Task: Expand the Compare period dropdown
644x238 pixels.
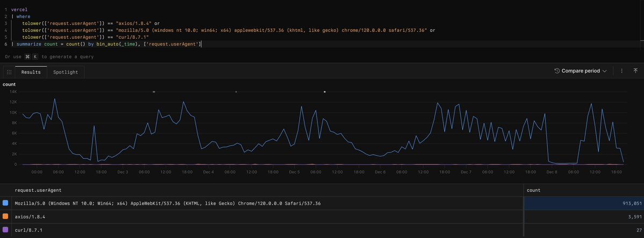Action: pyautogui.click(x=580, y=71)
